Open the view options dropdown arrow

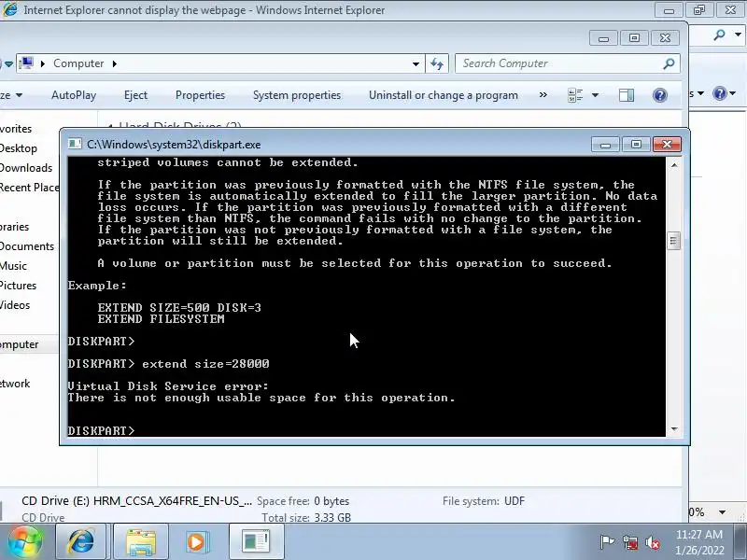coord(595,95)
